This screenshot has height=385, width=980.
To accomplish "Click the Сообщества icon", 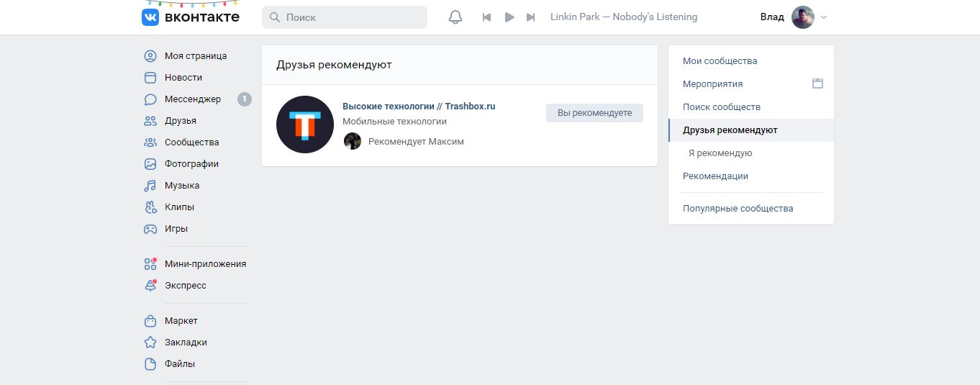I will pos(150,142).
